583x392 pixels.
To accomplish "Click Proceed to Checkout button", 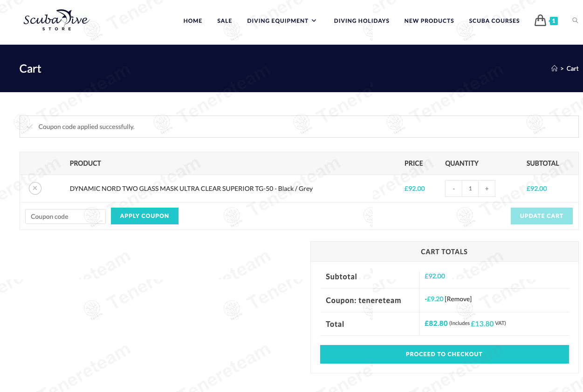I will click(444, 354).
